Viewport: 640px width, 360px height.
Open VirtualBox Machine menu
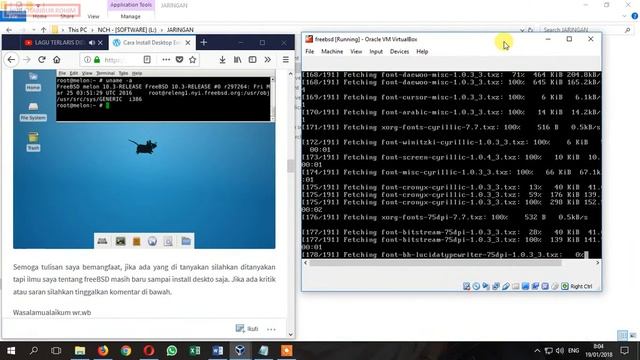tap(332, 51)
